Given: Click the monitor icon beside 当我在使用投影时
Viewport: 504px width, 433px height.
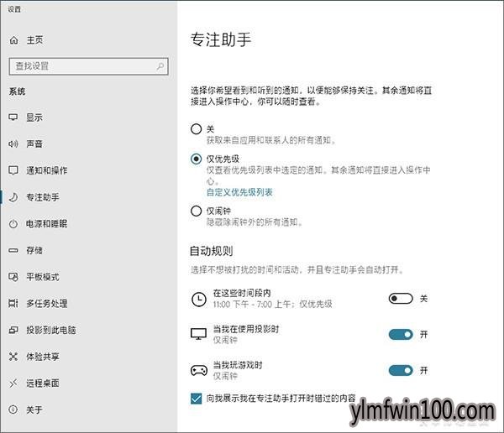Looking at the screenshot, I should 198,334.
